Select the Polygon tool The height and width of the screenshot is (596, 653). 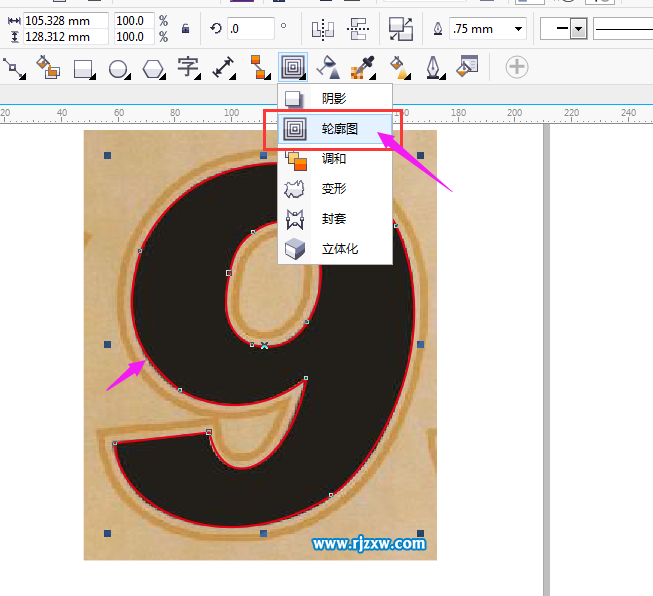click(154, 69)
